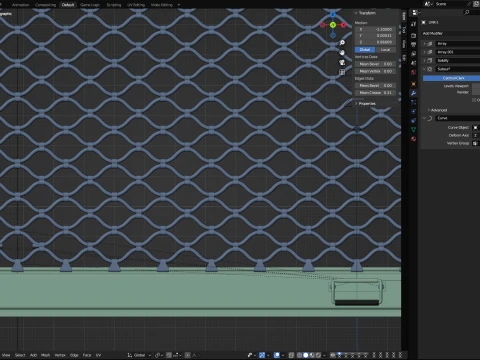480x360 pixels.
Task: Open the shading options dropdown arrow
Action: click(324, 355)
